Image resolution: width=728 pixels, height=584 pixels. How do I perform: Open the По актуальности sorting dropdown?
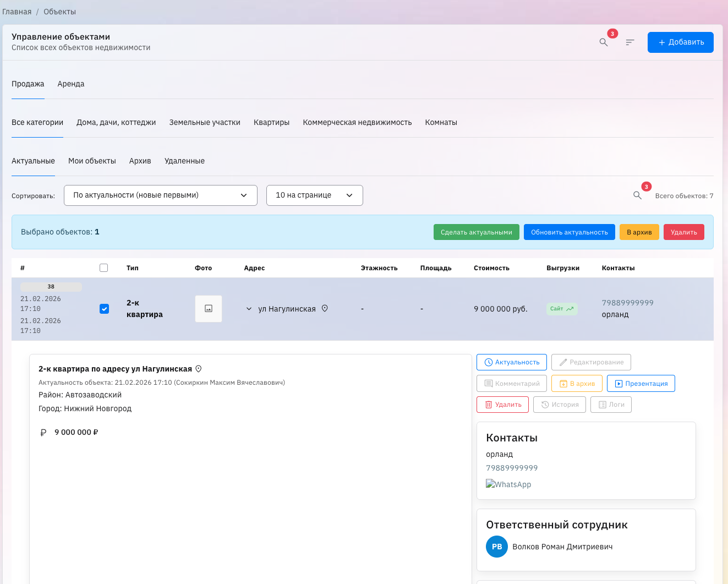(x=160, y=195)
